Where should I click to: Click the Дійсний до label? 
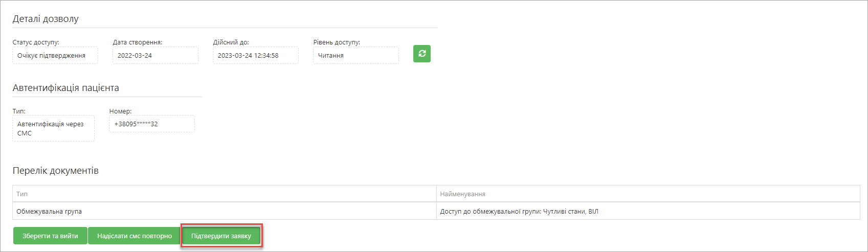pyautogui.click(x=231, y=42)
